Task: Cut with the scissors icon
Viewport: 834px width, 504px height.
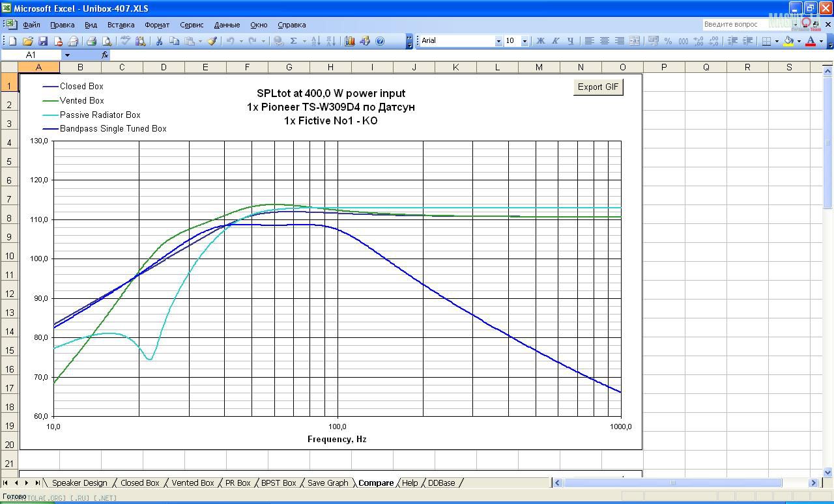Action: point(159,41)
